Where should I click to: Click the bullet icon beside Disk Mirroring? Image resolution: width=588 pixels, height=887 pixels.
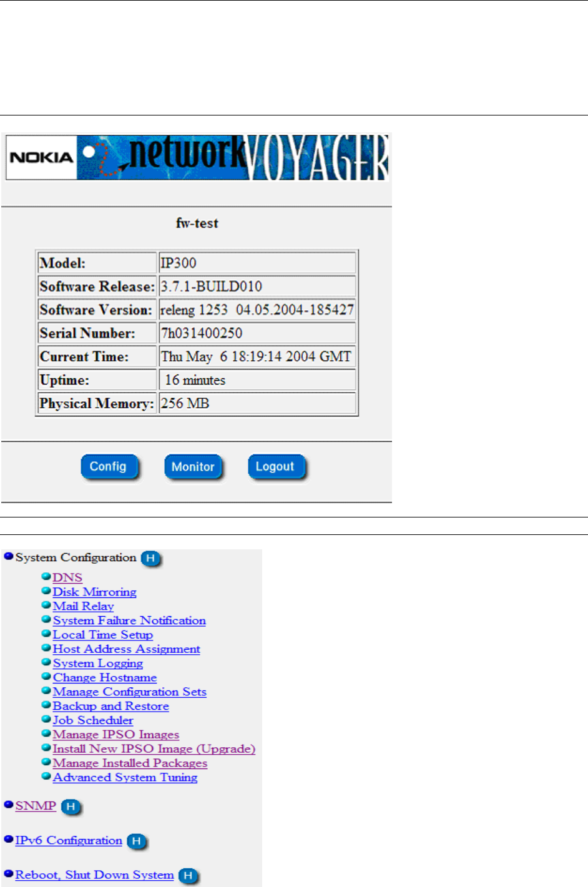coord(46,591)
